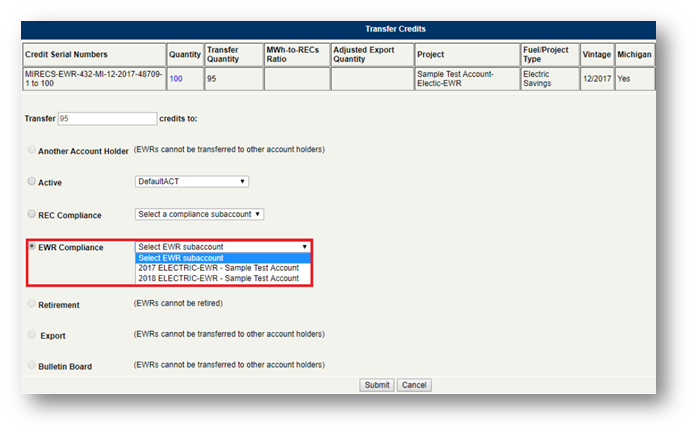Select the Another Account Holder radio button
This screenshot has height=436, width=698.
pyautogui.click(x=31, y=151)
